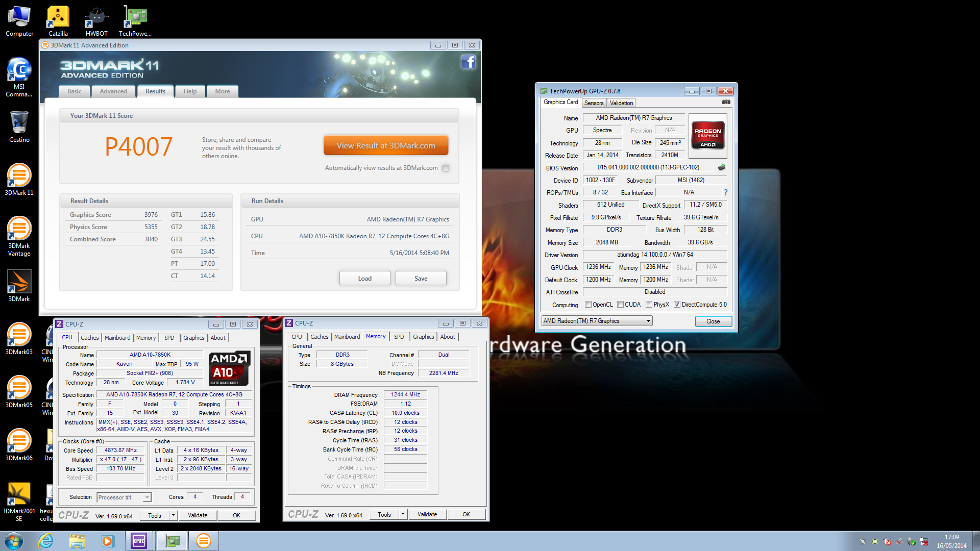Open the More tab in 3DMark 11
Screen dimensions: 980x551
click(x=223, y=91)
